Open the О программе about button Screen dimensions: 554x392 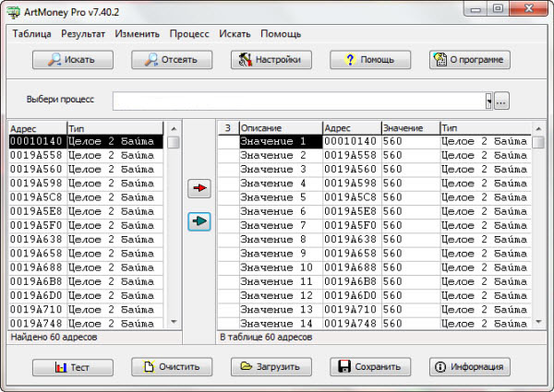(469, 60)
